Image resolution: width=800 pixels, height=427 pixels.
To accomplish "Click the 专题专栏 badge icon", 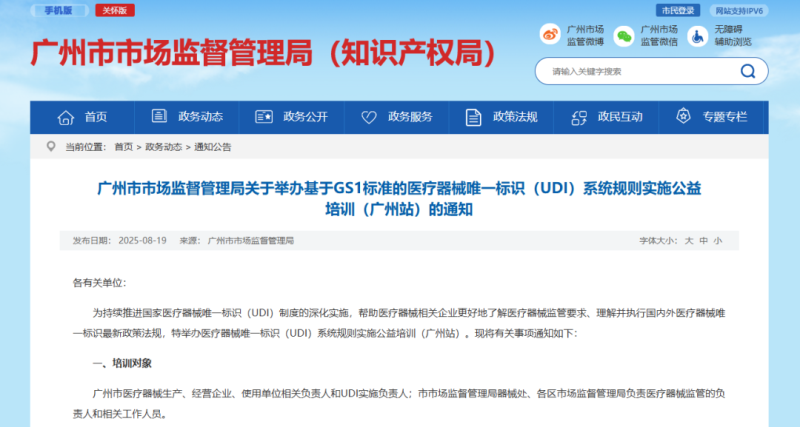I will tap(684, 117).
